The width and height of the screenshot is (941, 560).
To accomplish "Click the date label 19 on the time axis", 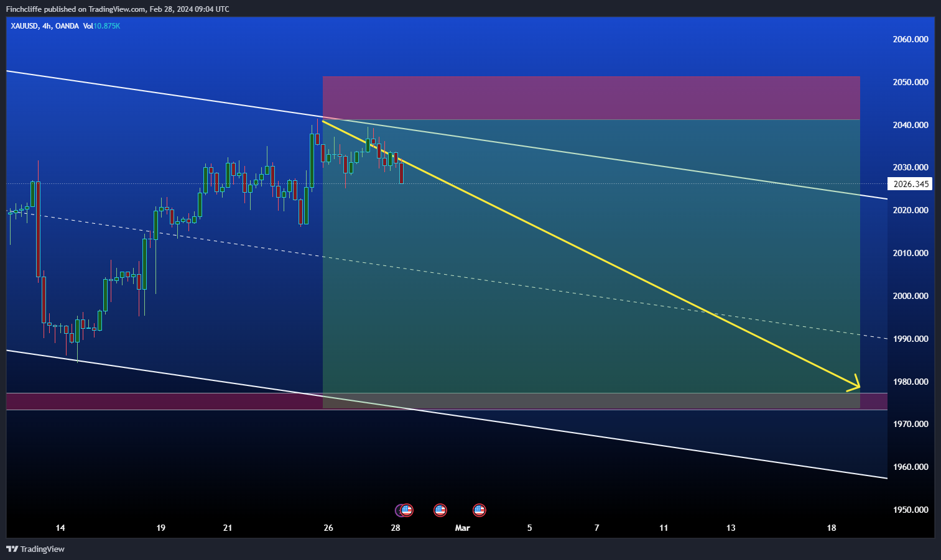I will pyautogui.click(x=161, y=528).
